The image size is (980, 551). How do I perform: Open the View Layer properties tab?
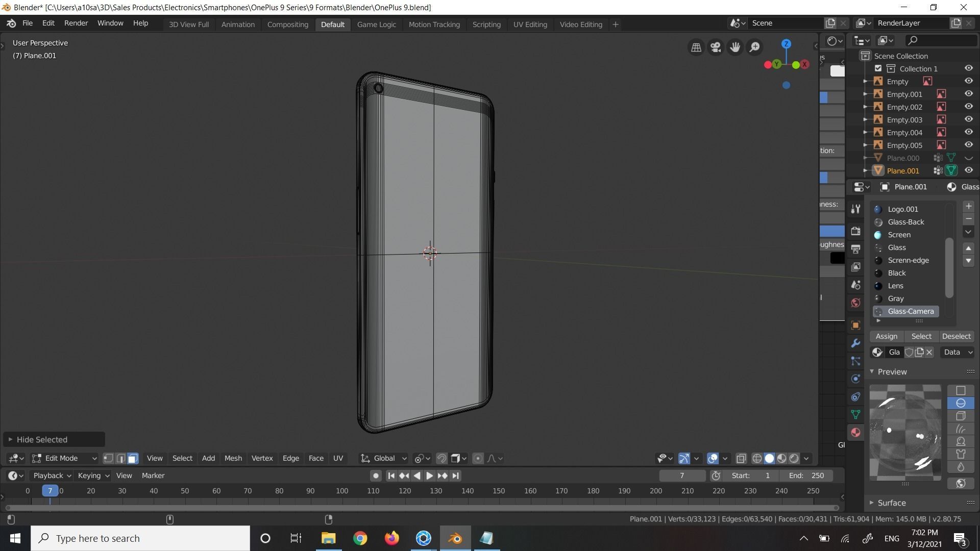point(856,267)
